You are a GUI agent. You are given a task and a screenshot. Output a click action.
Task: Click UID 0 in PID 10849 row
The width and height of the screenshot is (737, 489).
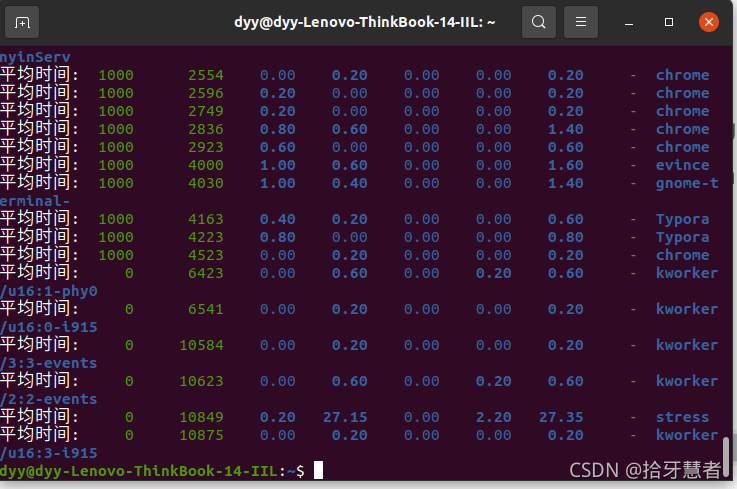click(129, 417)
